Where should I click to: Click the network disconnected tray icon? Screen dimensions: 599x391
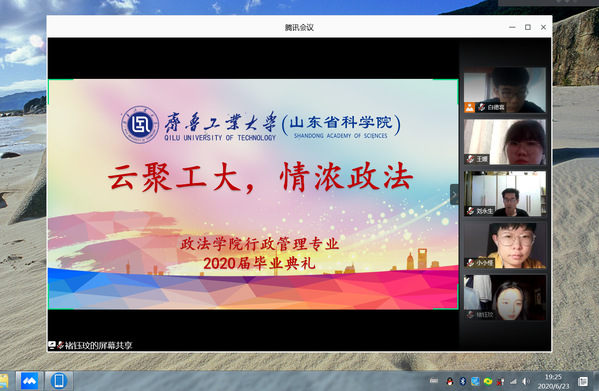pyautogui.click(x=500, y=381)
